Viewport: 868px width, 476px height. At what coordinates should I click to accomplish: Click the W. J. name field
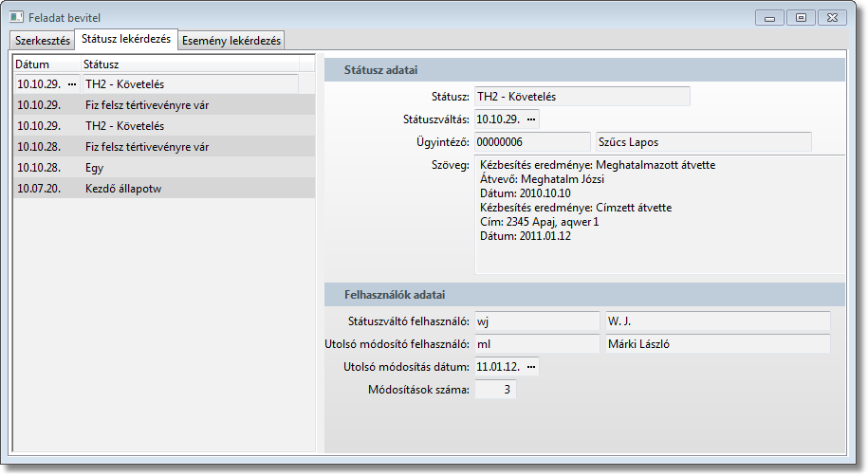pos(718,321)
